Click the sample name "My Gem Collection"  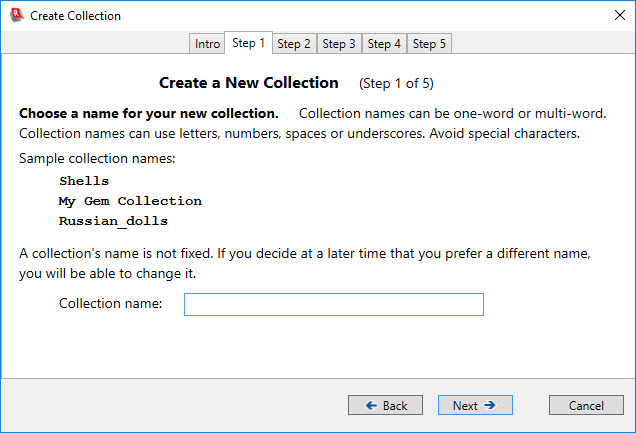tap(130, 201)
